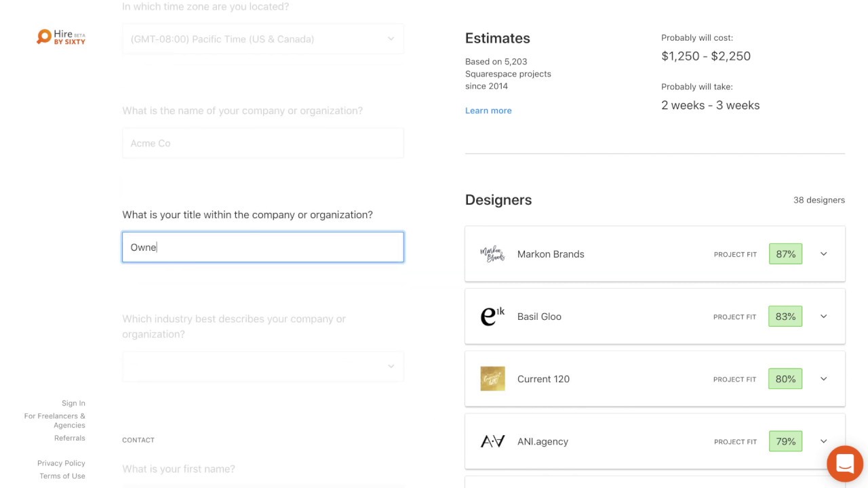This screenshot has height=488, width=868.
Task: Click the 87% project fit badge
Action: (785, 254)
